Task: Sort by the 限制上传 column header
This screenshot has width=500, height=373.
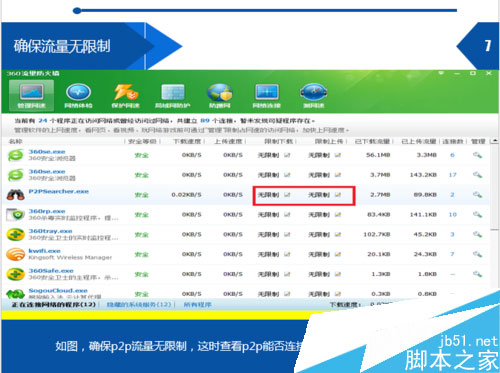Action: click(x=329, y=141)
